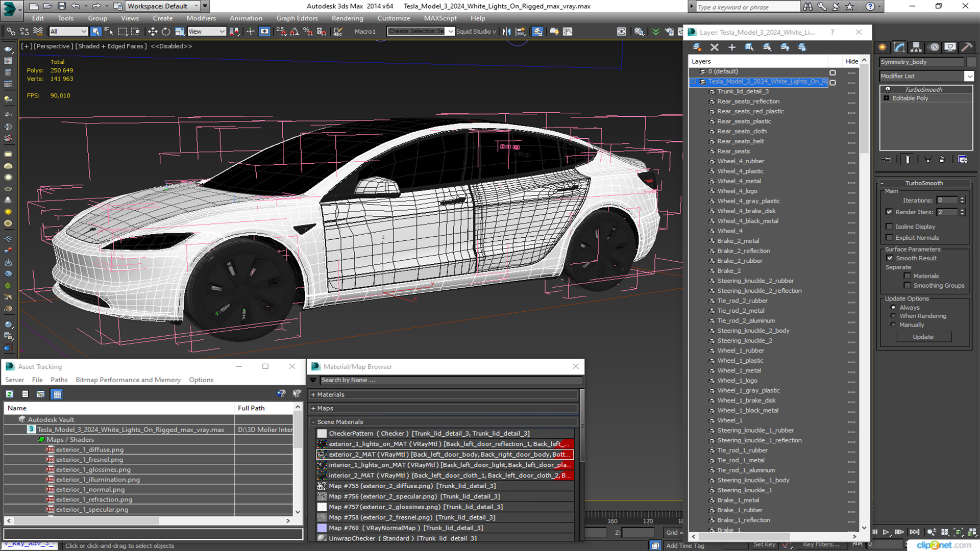This screenshot has width=980, height=551.
Task: Open the Display command panel tab
Action: pos(950,47)
